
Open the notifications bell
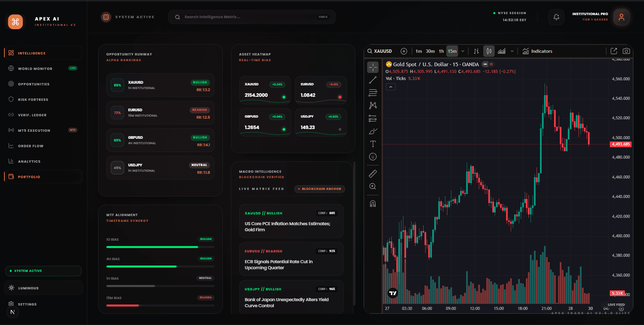coord(556,17)
